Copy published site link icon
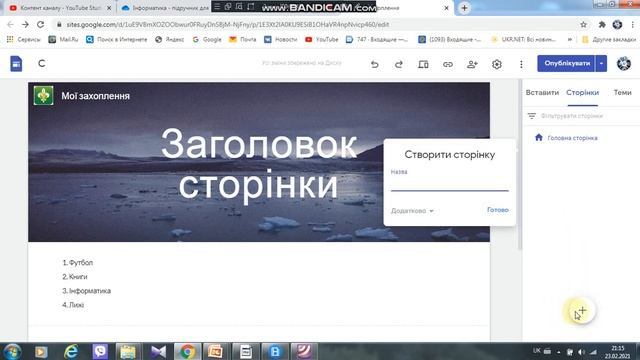Screen dimensions: 640x360 [448, 64]
